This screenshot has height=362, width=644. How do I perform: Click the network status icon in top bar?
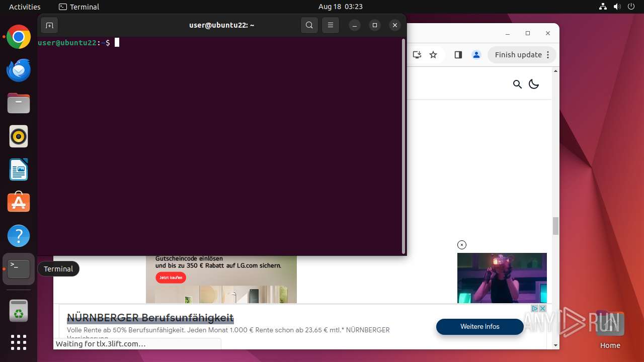coord(603,7)
